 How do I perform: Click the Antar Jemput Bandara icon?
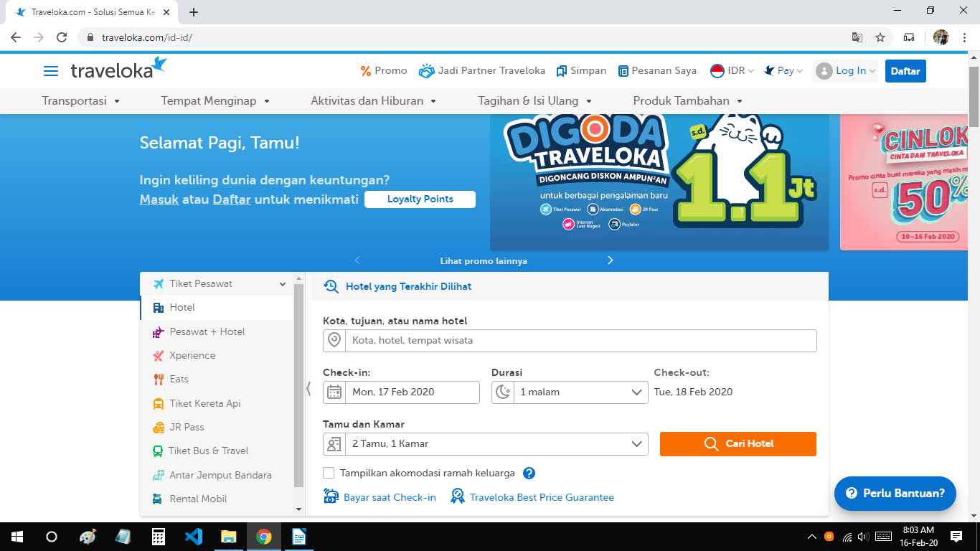(x=157, y=475)
